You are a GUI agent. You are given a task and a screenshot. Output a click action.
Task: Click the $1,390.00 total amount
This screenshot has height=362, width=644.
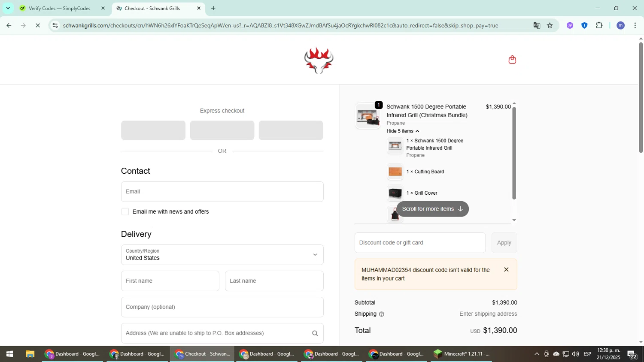[x=500, y=330]
